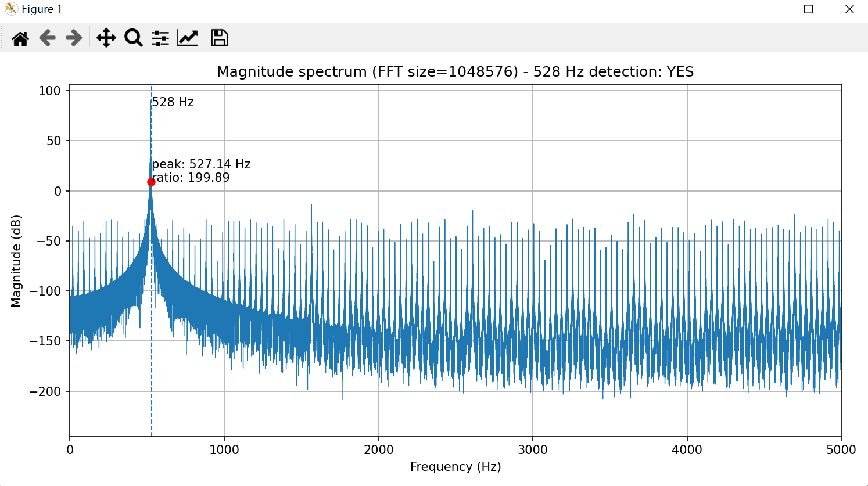The width and height of the screenshot is (868, 486).
Task: Go forward to the next view
Action: click(74, 38)
